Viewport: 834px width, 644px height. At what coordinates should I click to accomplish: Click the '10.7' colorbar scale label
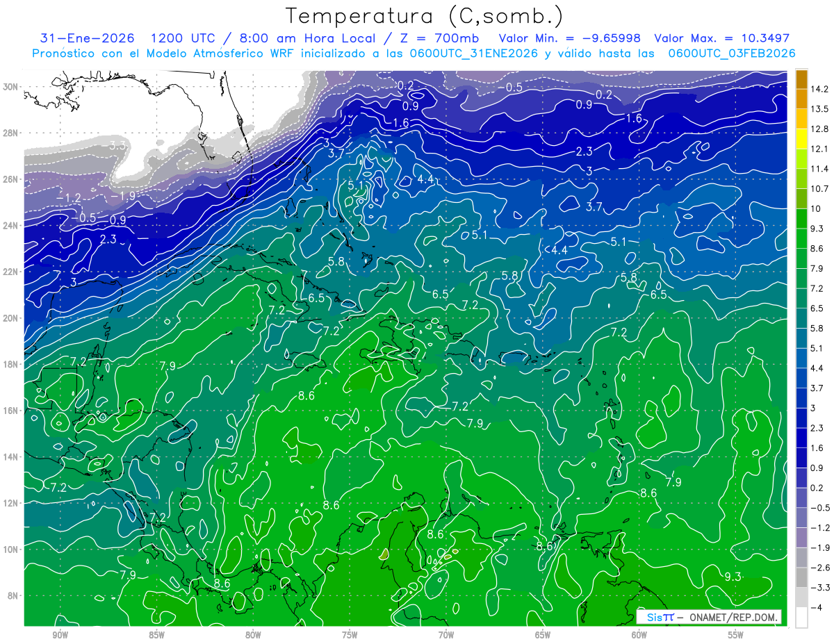(820, 189)
